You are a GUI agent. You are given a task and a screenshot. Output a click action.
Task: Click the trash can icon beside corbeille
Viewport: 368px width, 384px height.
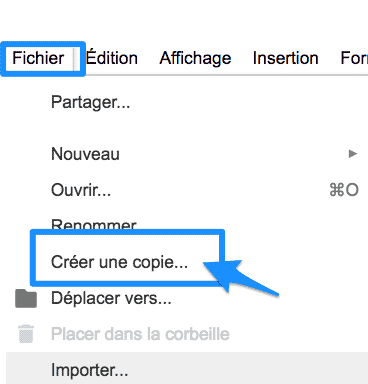click(x=26, y=333)
